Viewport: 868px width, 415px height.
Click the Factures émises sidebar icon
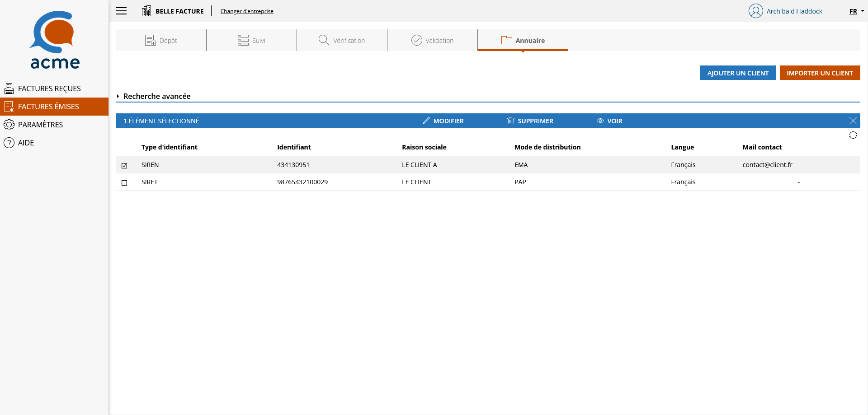tap(9, 107)
